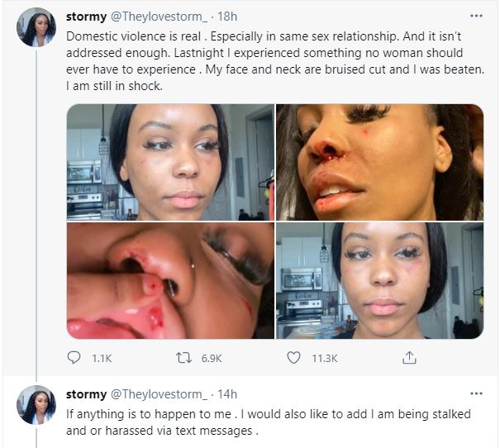View the second photo showing a bleeding nose

[x=379, y=161]
